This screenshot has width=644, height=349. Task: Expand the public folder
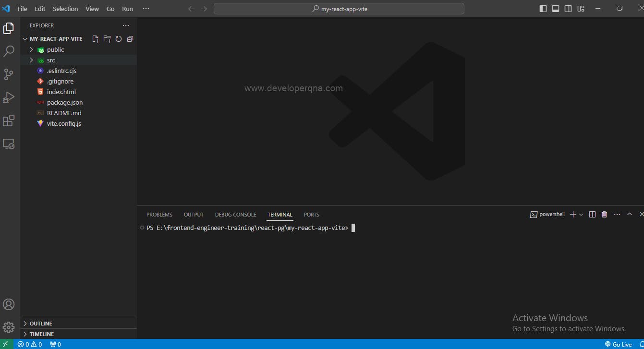78,49
